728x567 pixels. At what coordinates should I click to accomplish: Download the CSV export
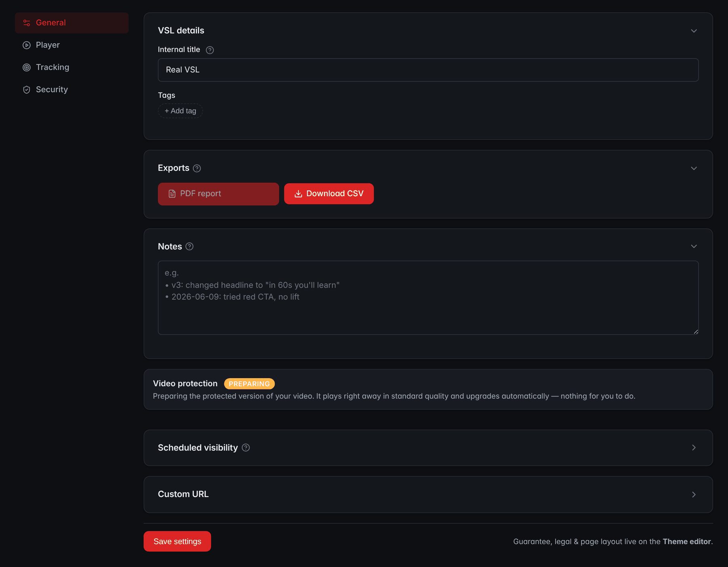[329, 194]
